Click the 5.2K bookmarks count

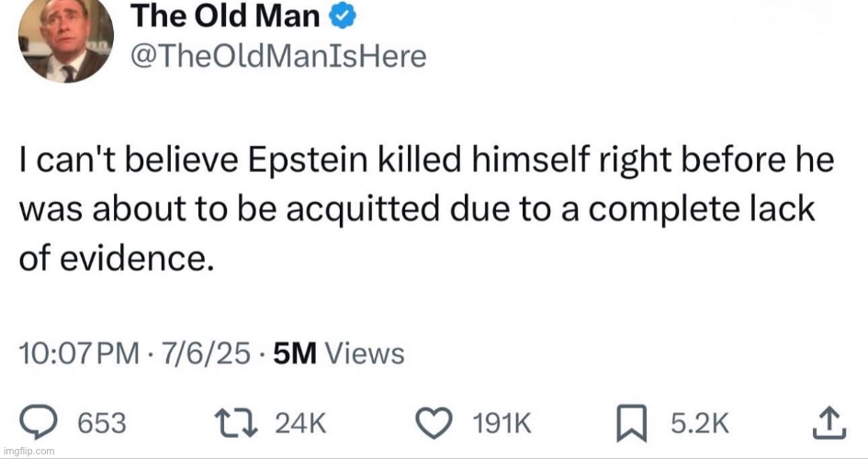tap(699, 423)
